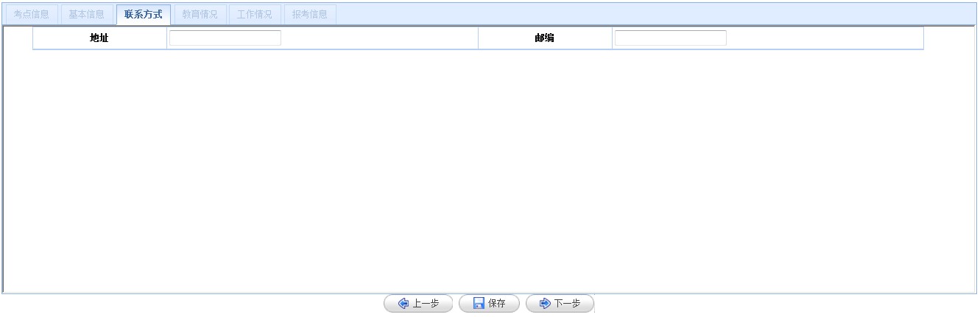
Task: Proceed using the 下一步 button
Action: point(560,304)
